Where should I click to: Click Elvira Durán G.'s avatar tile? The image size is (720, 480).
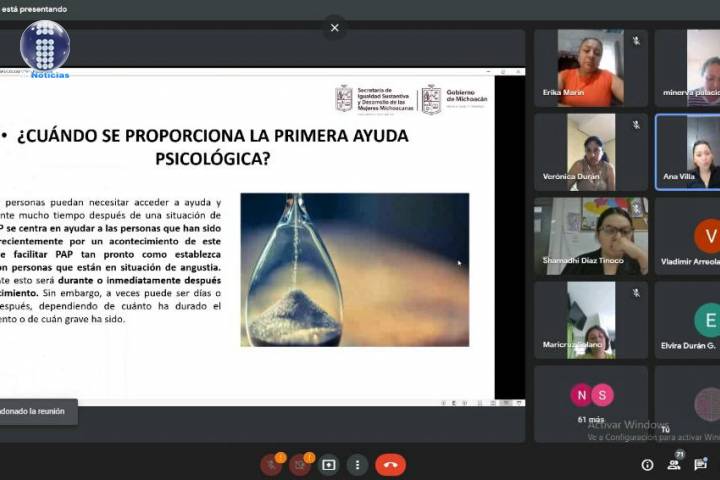tap(690, 320)
